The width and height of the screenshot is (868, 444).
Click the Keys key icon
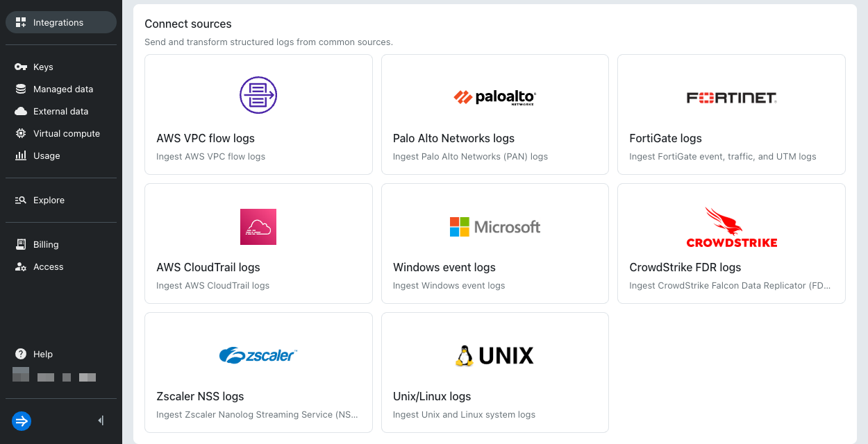pos(21,67)
